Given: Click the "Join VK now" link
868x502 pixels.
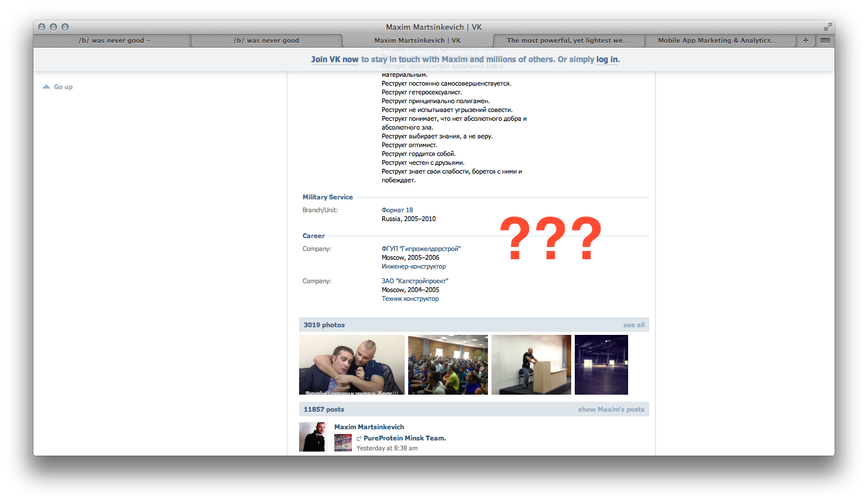Looking at the screenshot, I should (335, 59).
